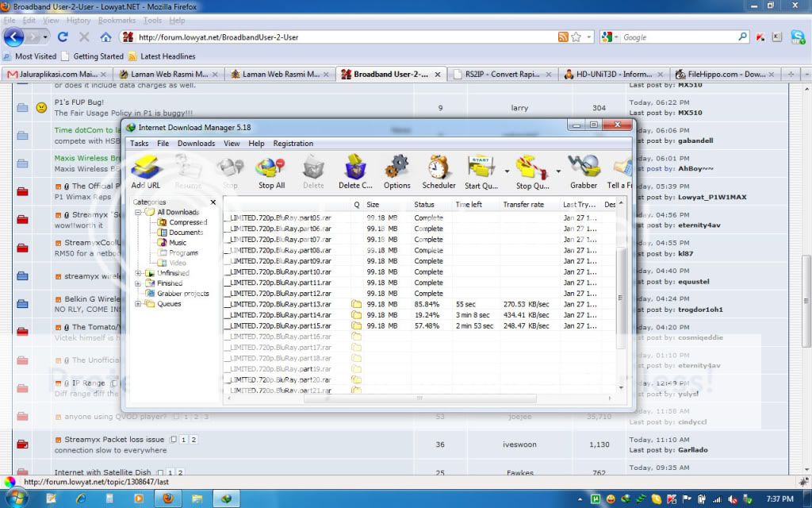Open the Downloads menu in IDM
Viewport: 812px width, 508px height.
click(196, 144)
